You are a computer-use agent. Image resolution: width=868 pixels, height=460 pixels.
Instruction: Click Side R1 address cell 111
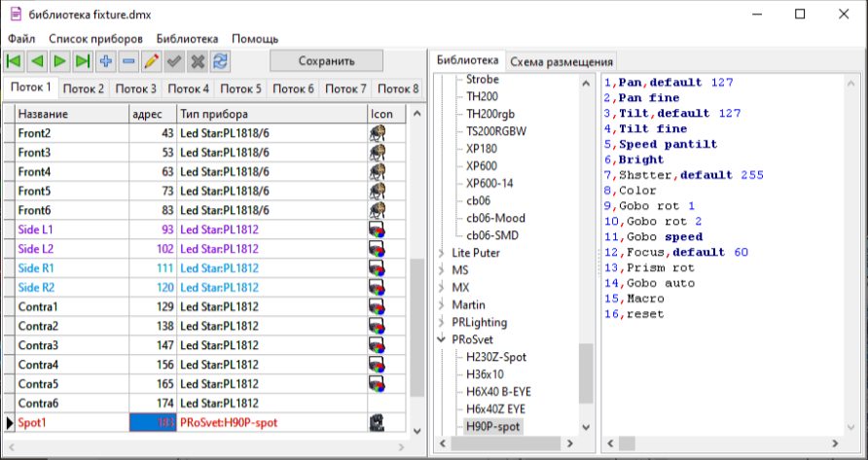[153, 268]
